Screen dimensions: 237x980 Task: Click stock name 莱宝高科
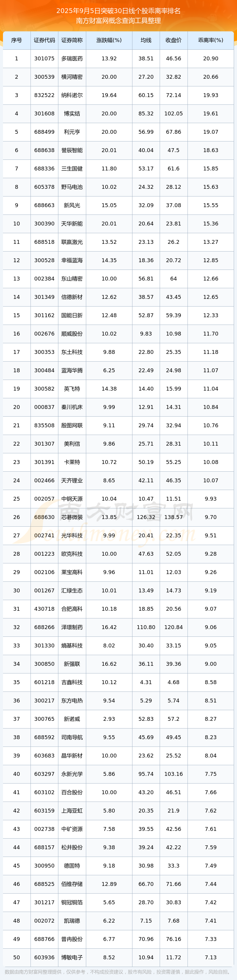tap(72, 572)
